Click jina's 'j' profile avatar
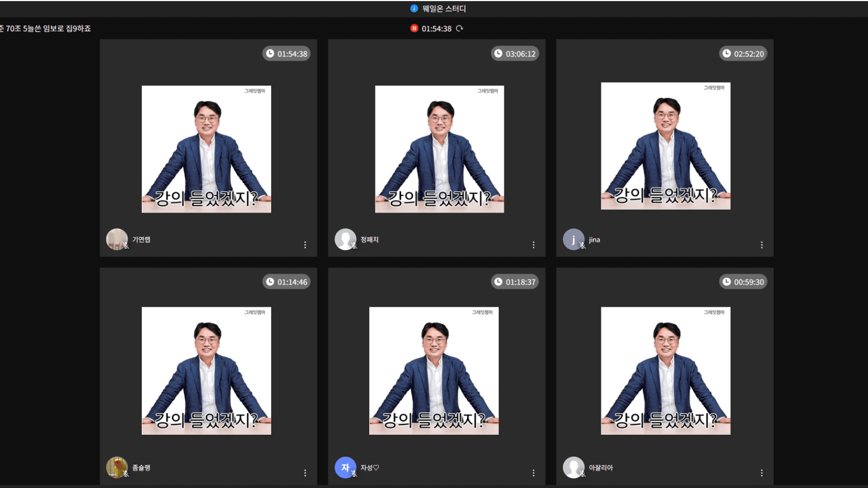 [x=573, y=239]
